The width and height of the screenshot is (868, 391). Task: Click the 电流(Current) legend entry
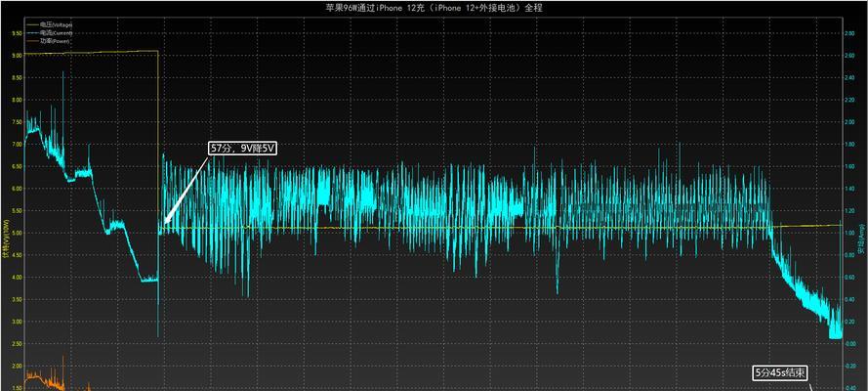pos(56,33)
